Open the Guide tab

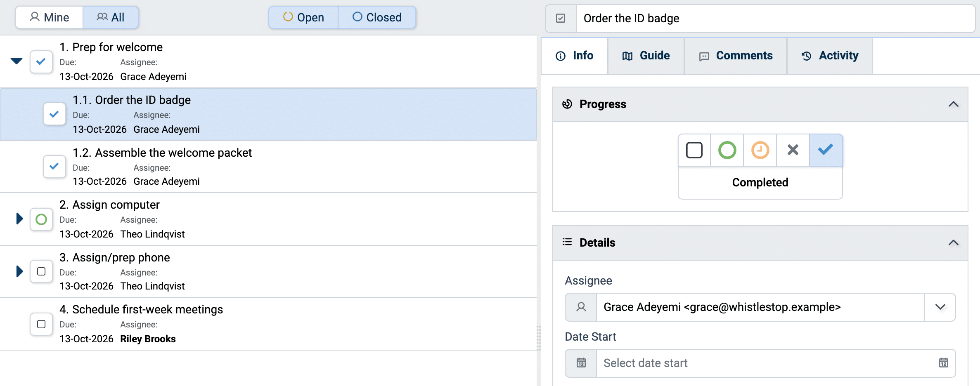(x=646, y=56)
